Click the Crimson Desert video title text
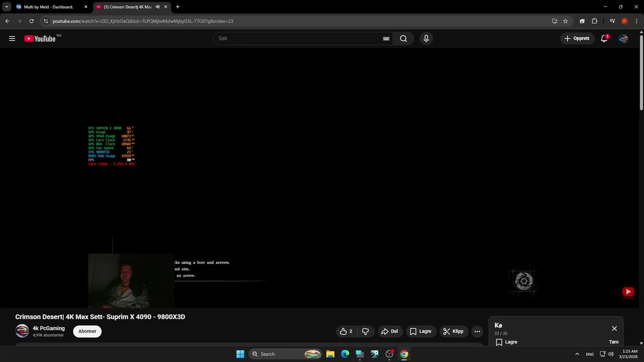Image resolution: width=644 pixels, height=362 pixels. tap(100, 317)
